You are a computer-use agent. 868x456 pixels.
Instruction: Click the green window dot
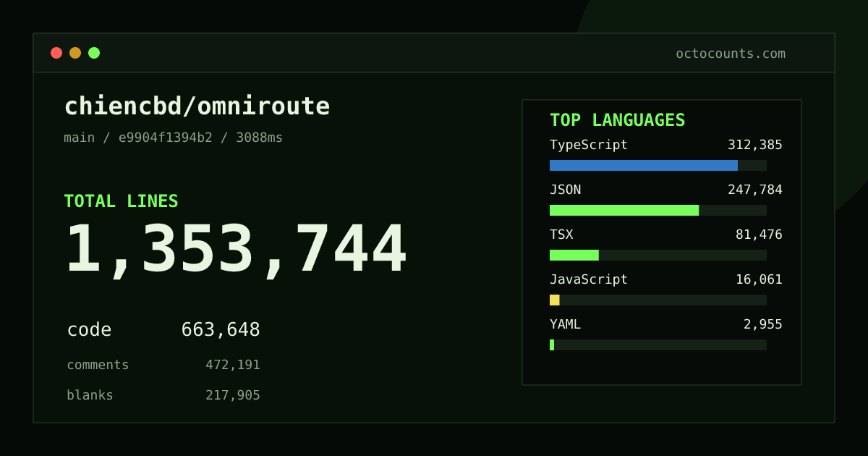click(94, 53)
